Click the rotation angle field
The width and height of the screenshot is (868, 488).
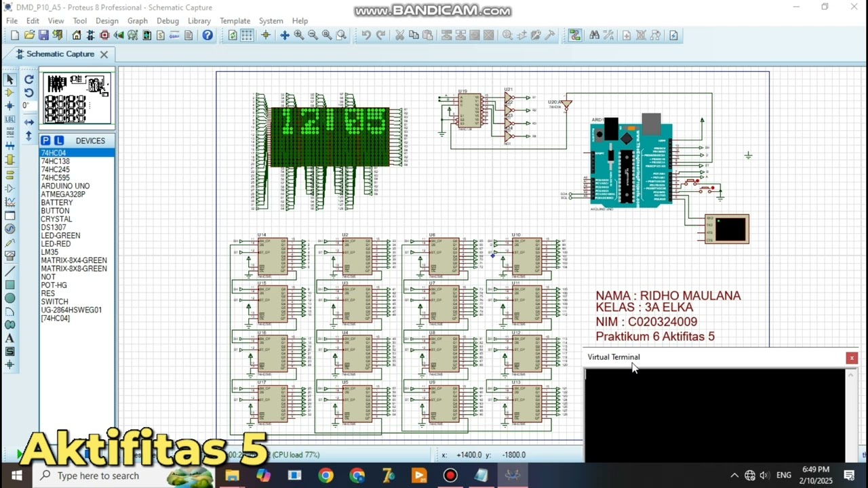(x=28, y=106)
